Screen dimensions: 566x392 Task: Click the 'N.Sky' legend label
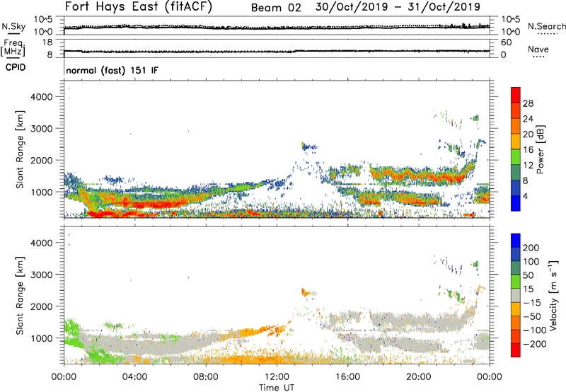tap(13, 26)
